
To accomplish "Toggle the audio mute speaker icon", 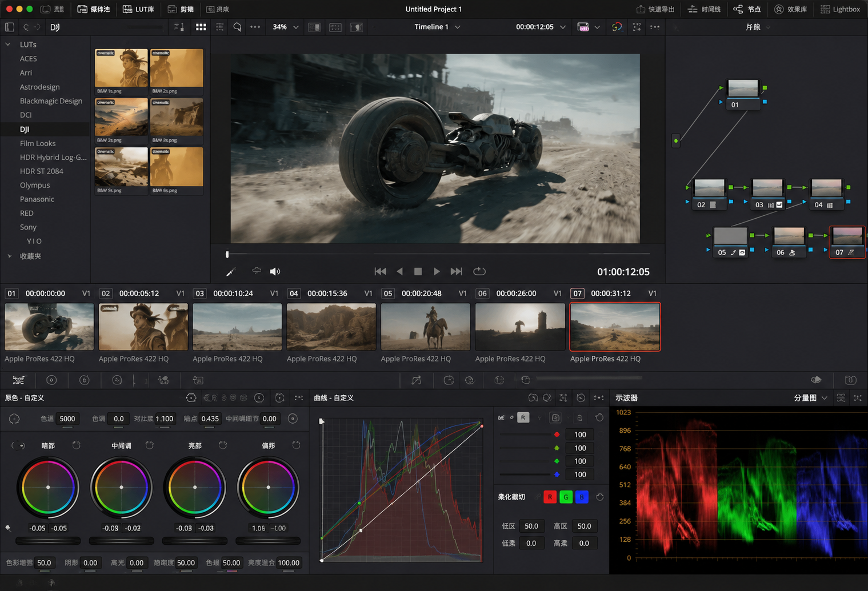I will [275, 272].
